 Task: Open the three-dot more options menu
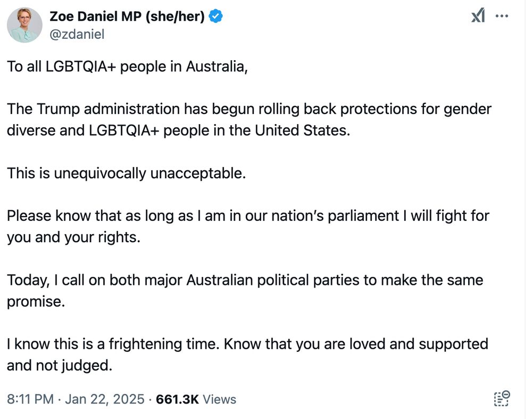[502, 16]
